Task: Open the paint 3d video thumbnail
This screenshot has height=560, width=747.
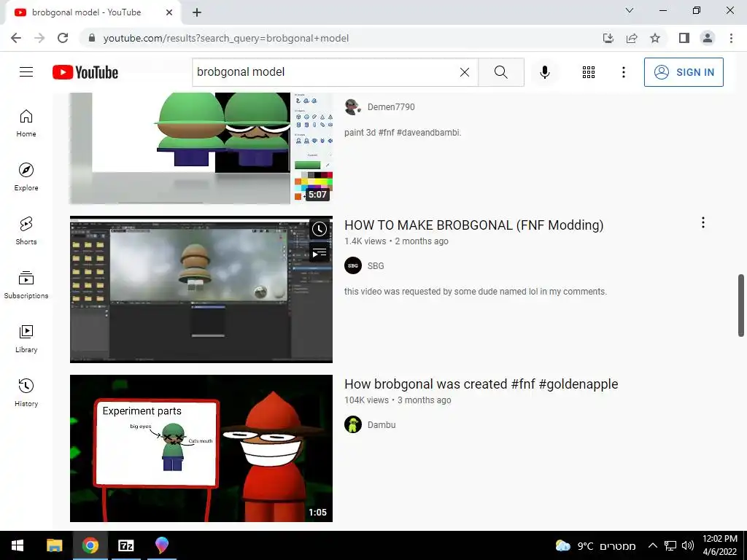Action: pyautogui.click(x=201, y=148)
